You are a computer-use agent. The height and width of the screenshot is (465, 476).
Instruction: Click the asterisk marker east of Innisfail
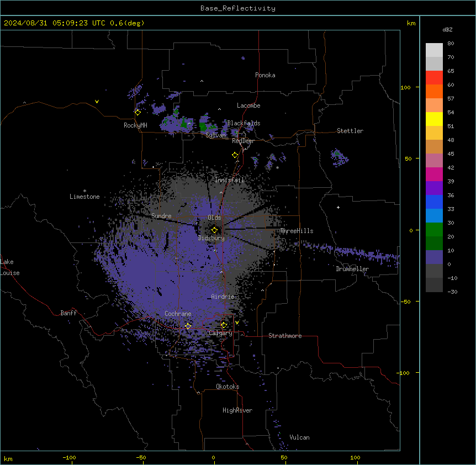point(277,167)
